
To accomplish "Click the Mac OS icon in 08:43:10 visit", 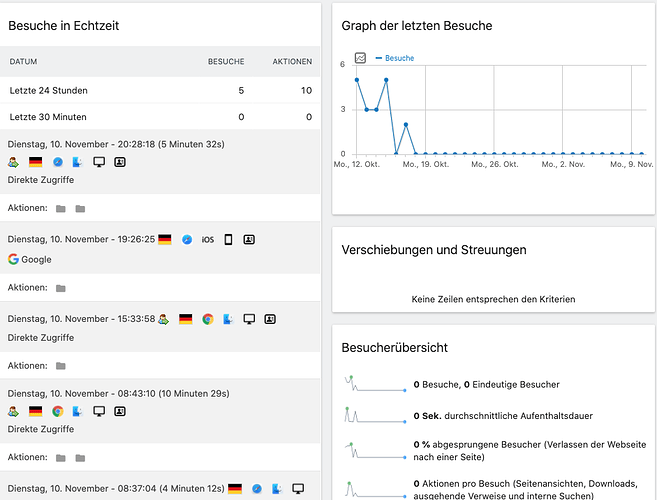I will [78, 412].
